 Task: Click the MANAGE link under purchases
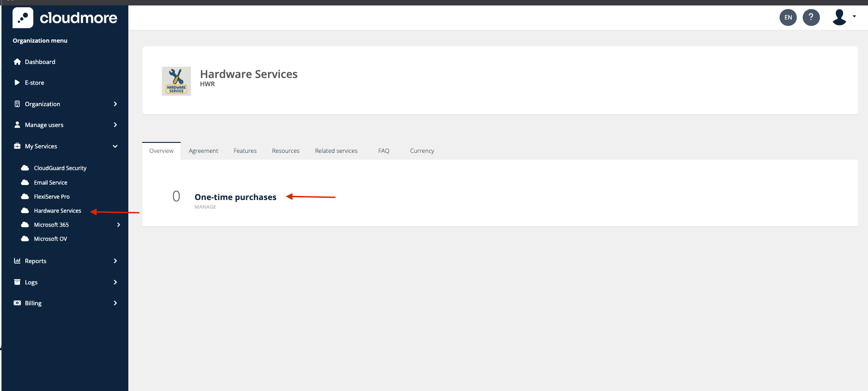205,207
